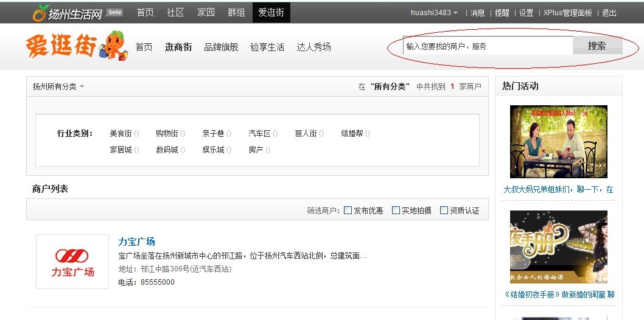
Task: Select the 美食街 industry category
Action: [x=121, y=133]
